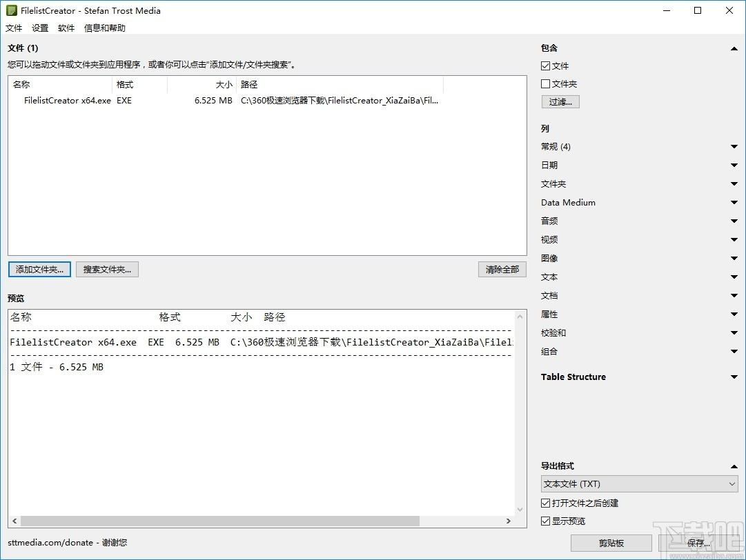Expand the 音频 column group
The height and width of the screenshot is (560, 746).
pos(734,221)
